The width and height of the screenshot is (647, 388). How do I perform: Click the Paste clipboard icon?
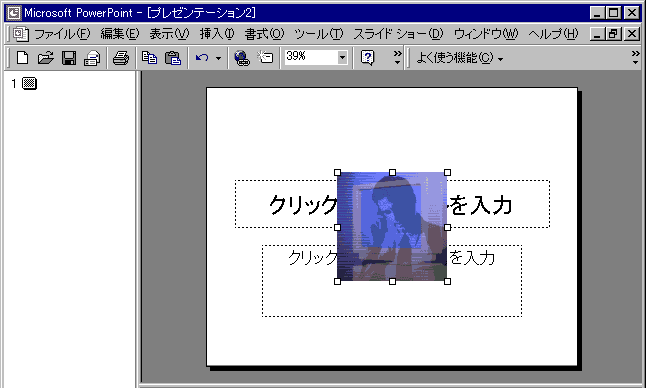[x=172, y=58]
